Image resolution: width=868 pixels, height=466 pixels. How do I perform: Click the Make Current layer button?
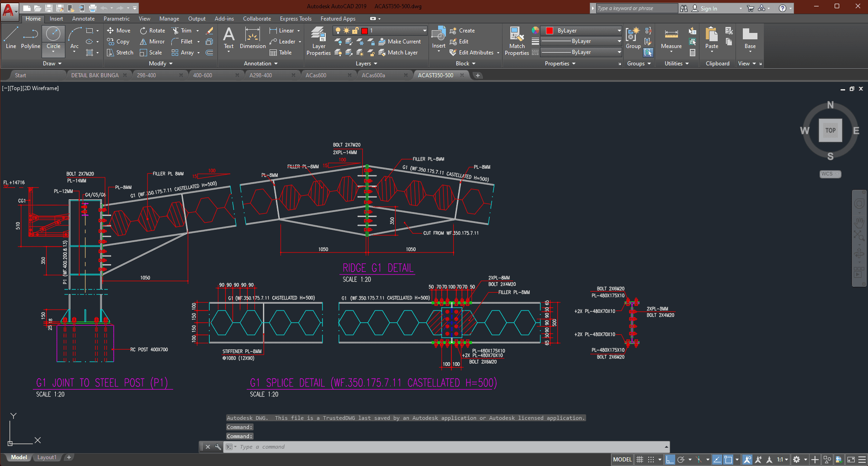pyautogui.click(x=400, y=42)
